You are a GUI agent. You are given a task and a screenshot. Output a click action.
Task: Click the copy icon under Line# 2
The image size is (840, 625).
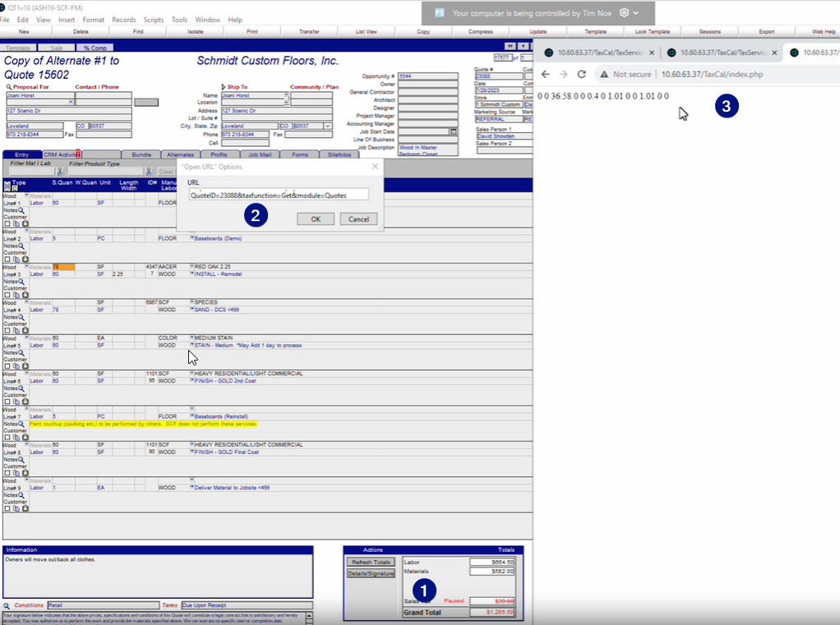pos(16,259)
